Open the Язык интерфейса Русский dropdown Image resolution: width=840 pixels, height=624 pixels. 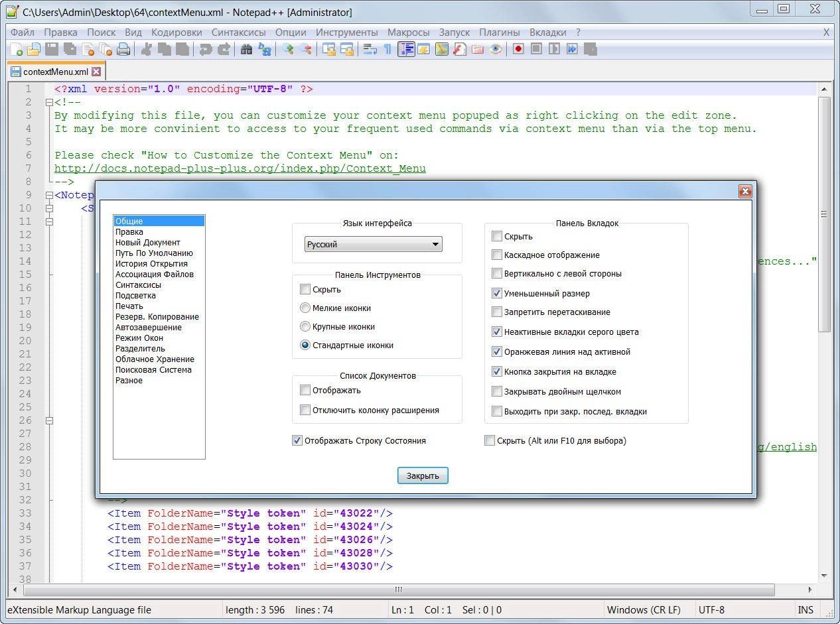pyautogui.click(x=374, y=244)
